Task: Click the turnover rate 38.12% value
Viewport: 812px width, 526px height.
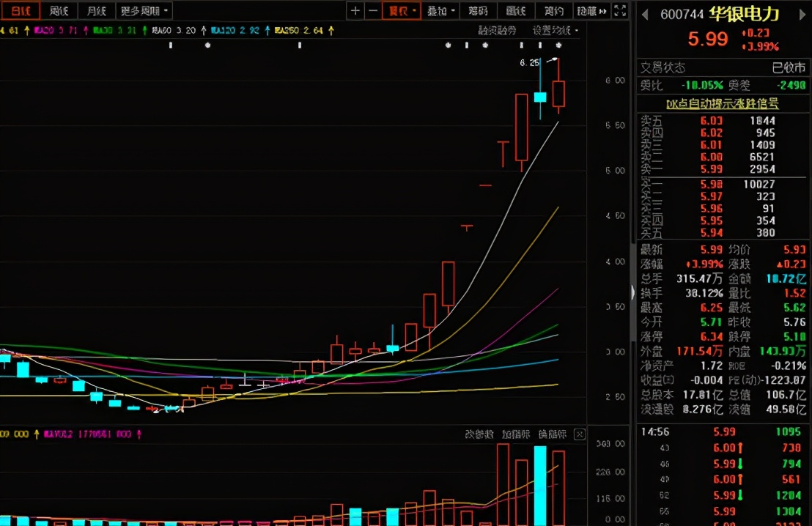Action: [704, 293]
